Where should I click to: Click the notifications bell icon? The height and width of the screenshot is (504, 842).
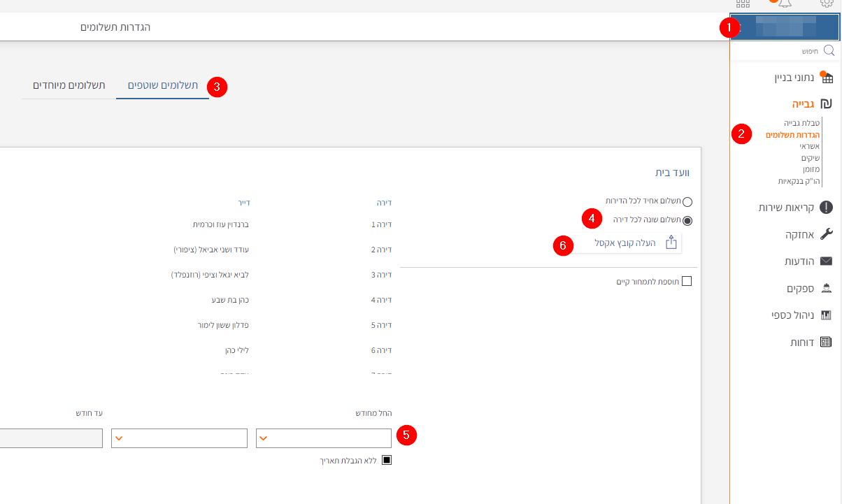pos(785,3)
